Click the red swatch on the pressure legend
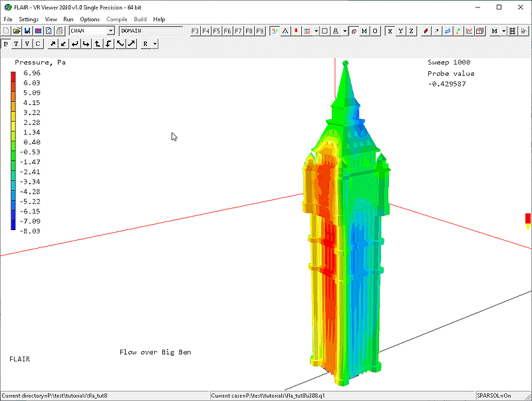The height and width of the screenshot is (401, 532). (14, 76)
